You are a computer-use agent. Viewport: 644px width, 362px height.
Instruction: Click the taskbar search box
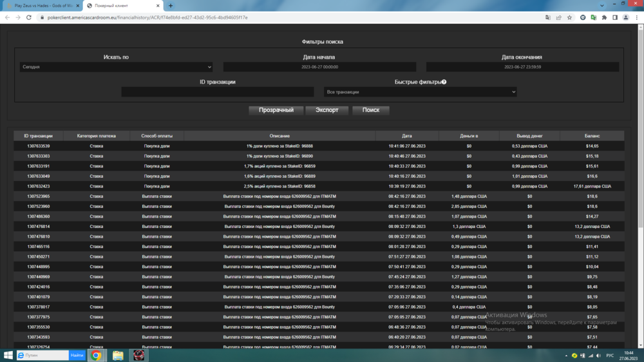click(x=43, y=356)
